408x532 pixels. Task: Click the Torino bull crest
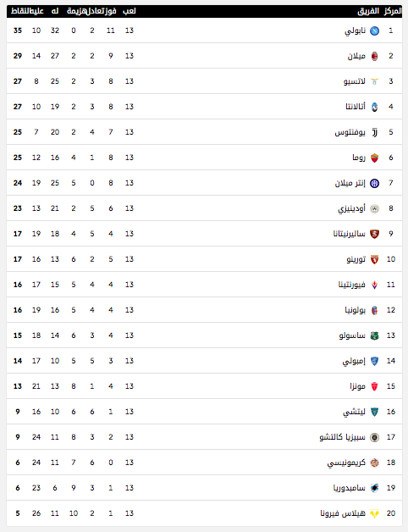pyautogui.click(x=374, y=259)
